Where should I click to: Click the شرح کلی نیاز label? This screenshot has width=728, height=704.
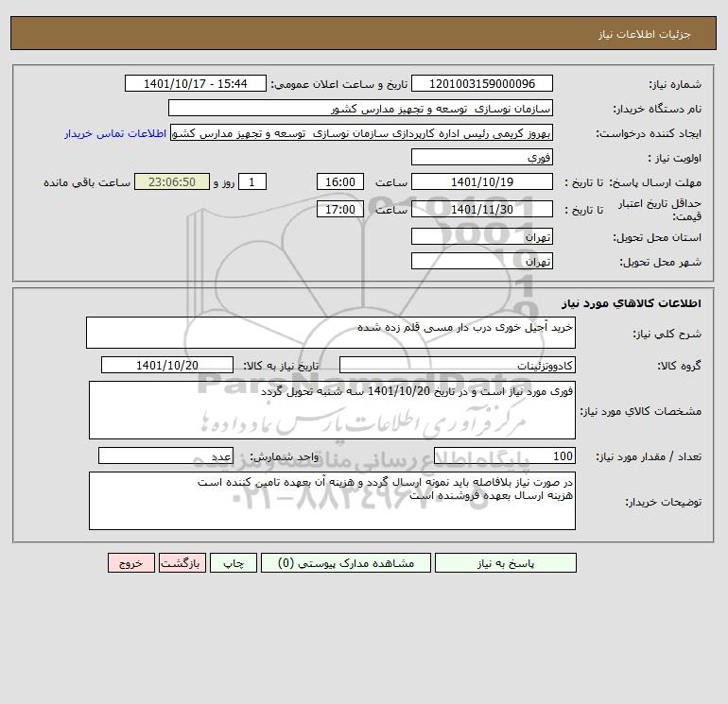(x=667, y=334)
